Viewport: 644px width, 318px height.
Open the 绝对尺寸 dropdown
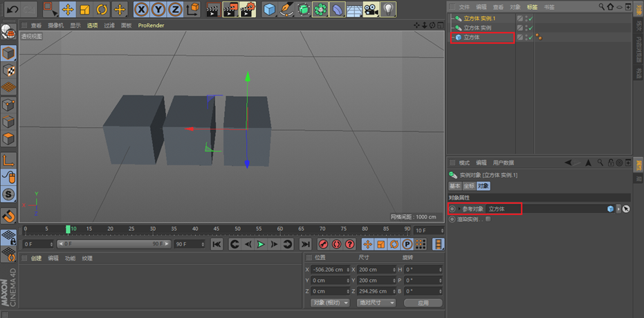376,303
